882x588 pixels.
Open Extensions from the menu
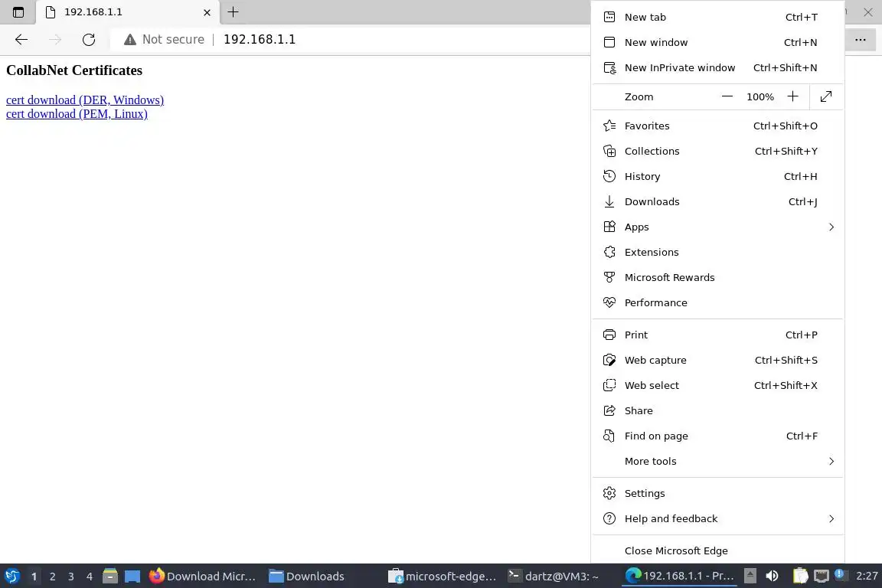click(x=717, y=253)
